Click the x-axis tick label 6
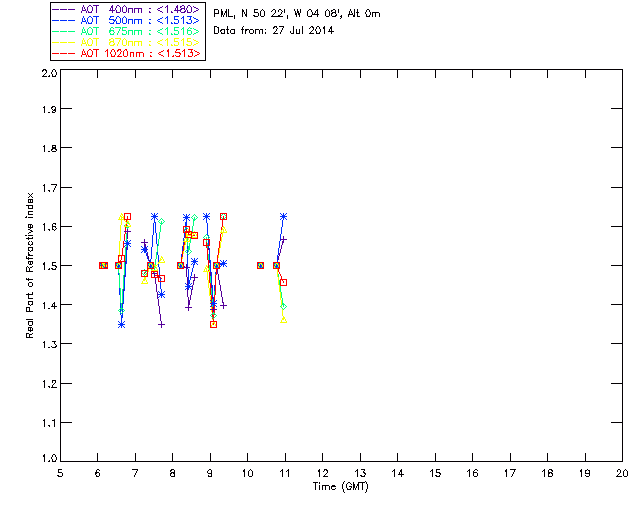The width and height of the screenshot is (640, 512). pyautogui.click(x=98, y=473)
